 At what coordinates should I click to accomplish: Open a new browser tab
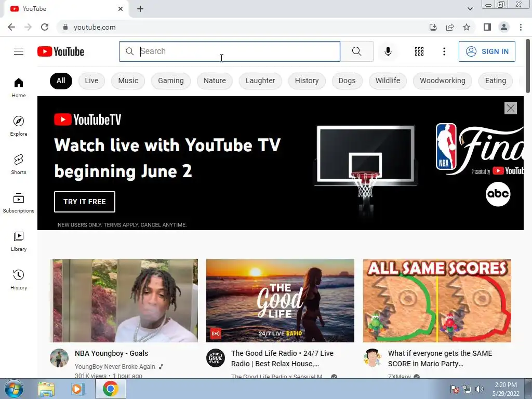point(140,9)
